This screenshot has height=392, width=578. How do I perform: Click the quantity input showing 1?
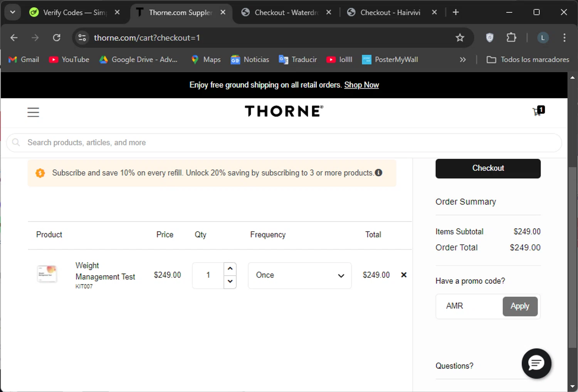[208, 275]
